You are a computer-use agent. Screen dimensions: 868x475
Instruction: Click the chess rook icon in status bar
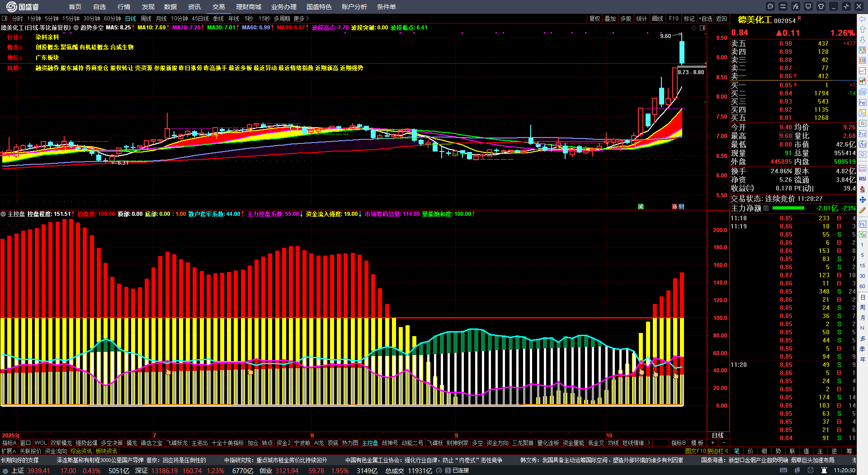click(824, 470)
